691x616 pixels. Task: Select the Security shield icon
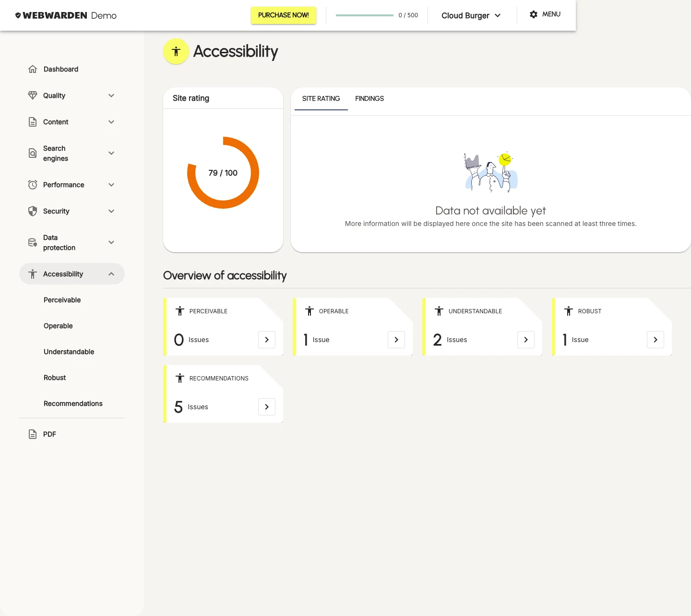coord(33,211)
